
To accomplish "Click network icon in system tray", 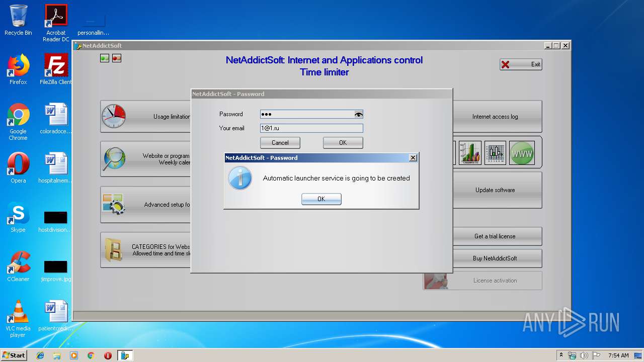I will pos(572,355).
